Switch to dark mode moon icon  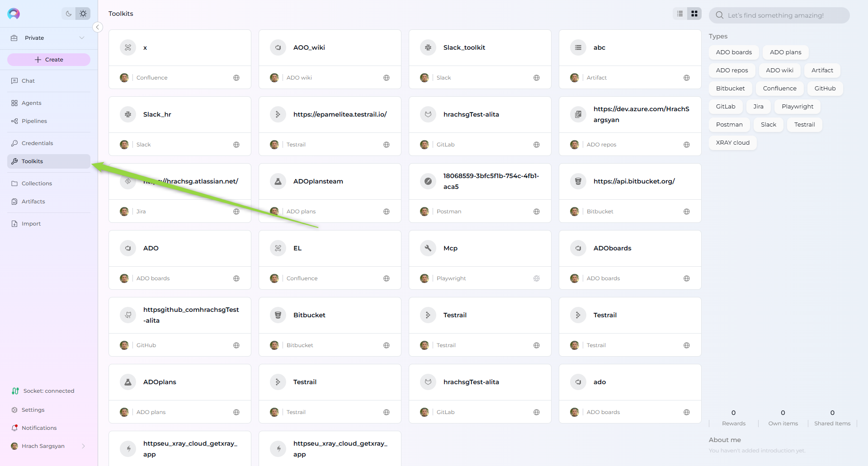(69, 14)
